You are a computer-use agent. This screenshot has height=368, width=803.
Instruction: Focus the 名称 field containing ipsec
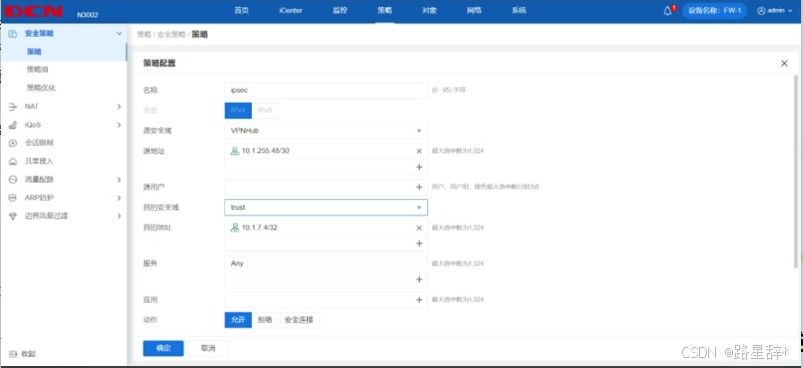coord(326,90)
